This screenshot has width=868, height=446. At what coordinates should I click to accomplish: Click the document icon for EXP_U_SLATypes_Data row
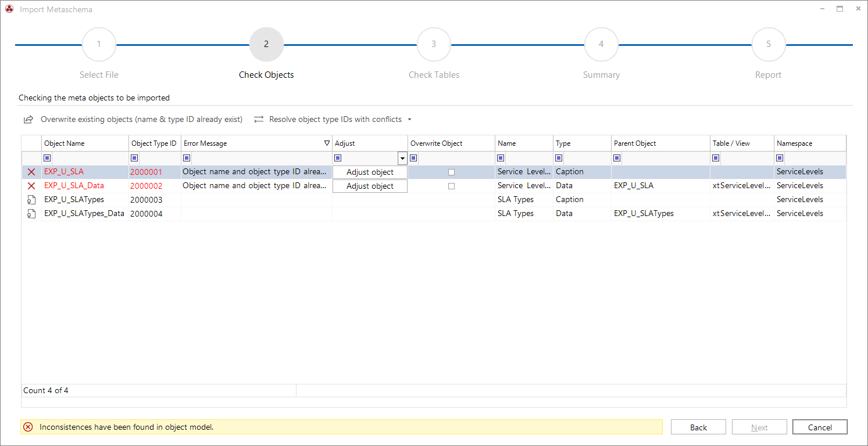click(31, 214)
